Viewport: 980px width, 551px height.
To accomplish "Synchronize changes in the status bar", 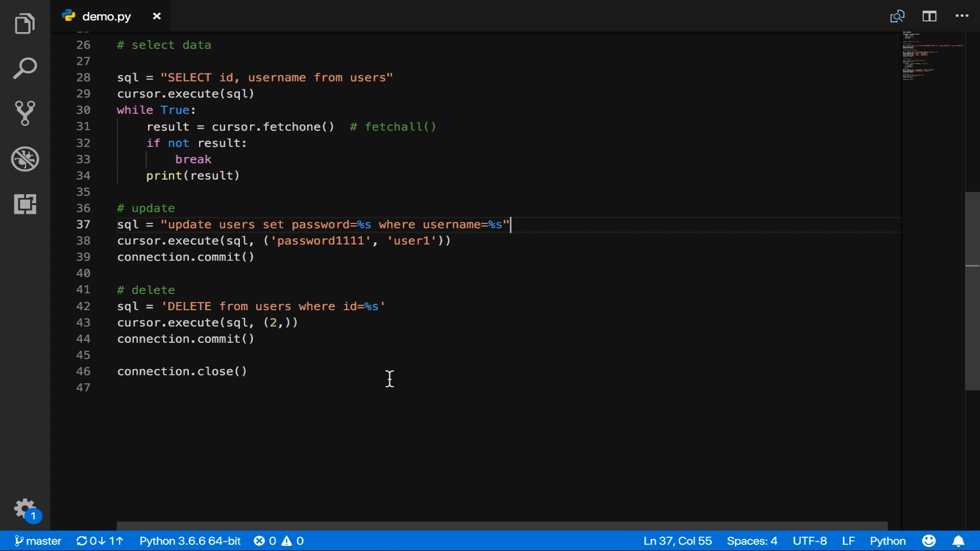I will click(x=100, y=541).
